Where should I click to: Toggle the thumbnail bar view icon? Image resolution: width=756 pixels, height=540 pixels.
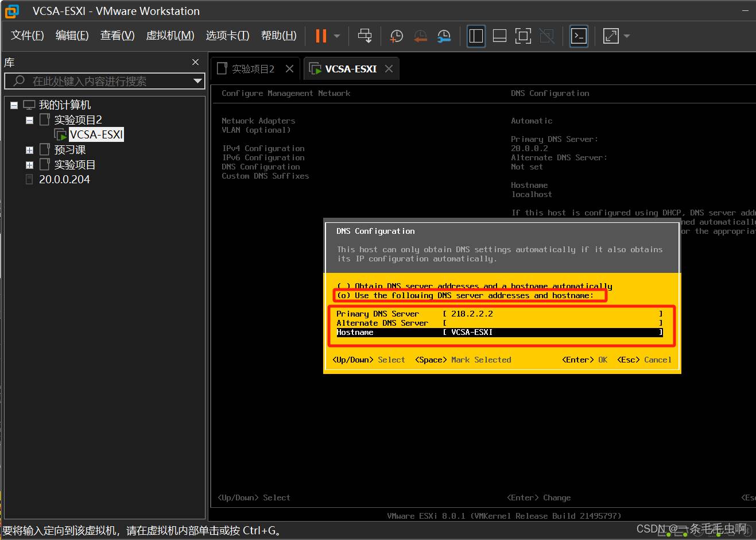499,36
